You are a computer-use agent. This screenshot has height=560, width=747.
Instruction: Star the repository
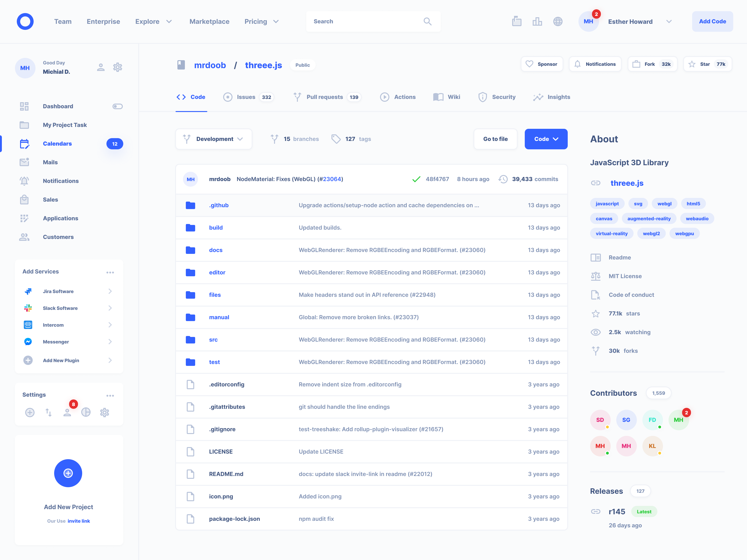[x=708, y=64]
